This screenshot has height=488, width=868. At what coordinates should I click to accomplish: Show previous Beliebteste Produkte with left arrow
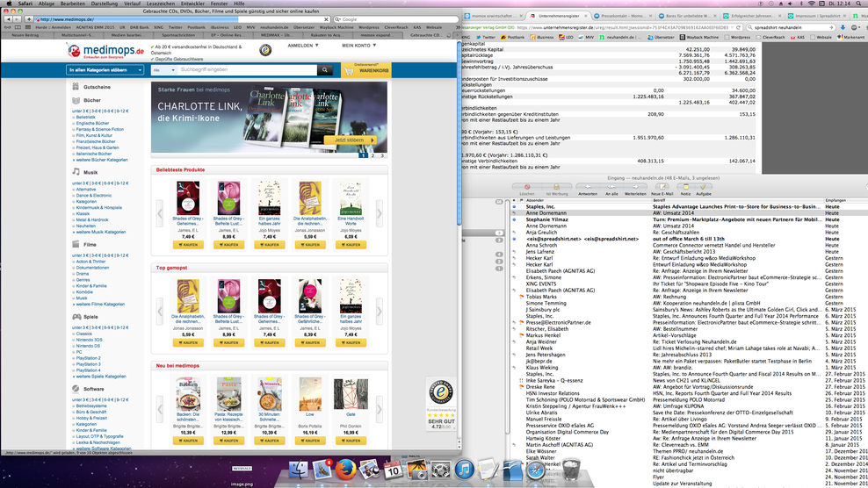pos(160,213)
